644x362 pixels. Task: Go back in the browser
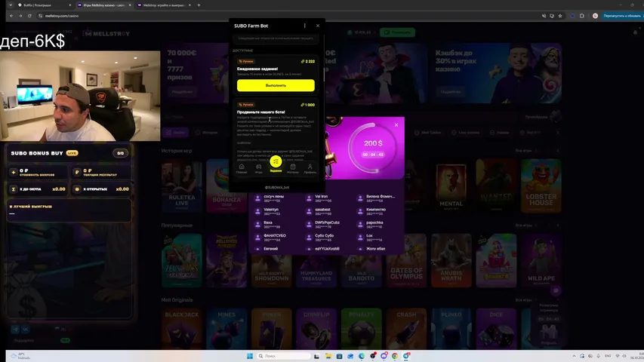tap(11, 16)
